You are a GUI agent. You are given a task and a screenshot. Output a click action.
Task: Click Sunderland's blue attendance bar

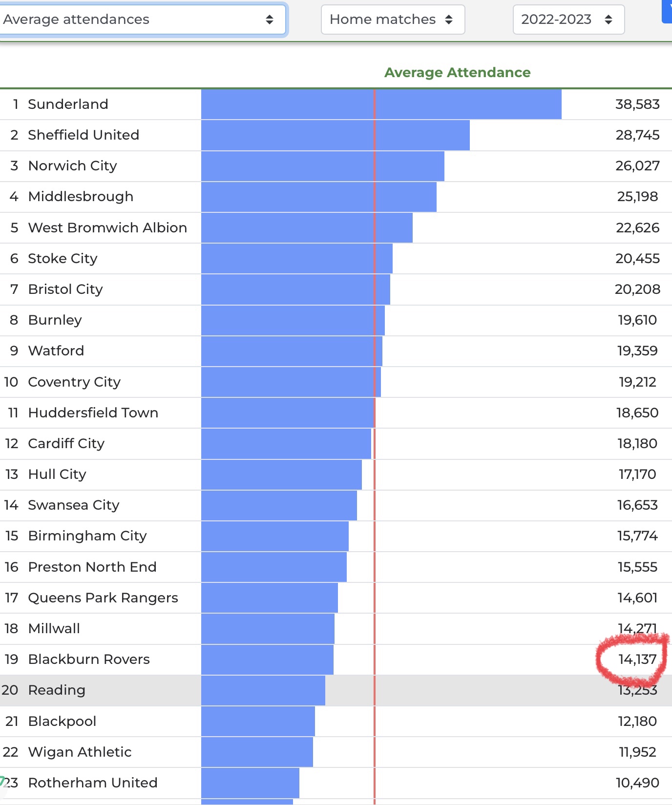point(381,104)
